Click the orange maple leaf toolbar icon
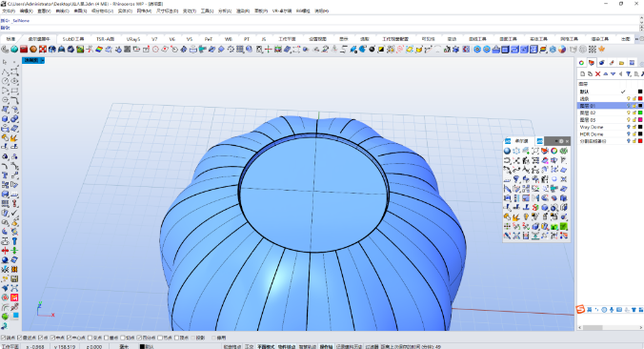 (x=602, y=50)
